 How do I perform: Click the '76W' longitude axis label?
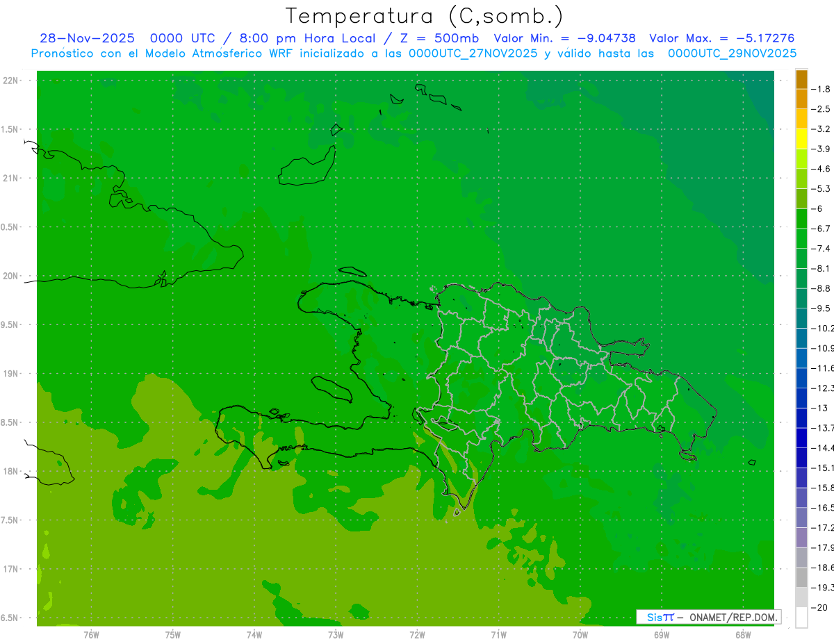pos(91,634)
